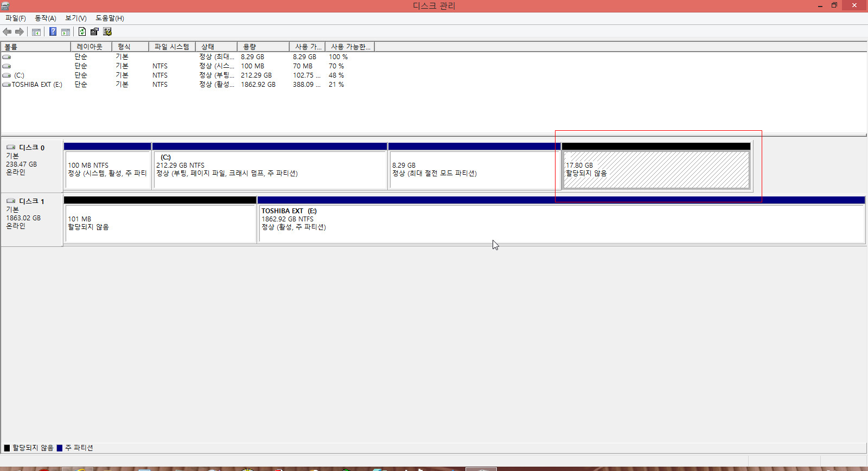
Task: Click the 디스크 0 disk icon
Action: tap(11, 147)
